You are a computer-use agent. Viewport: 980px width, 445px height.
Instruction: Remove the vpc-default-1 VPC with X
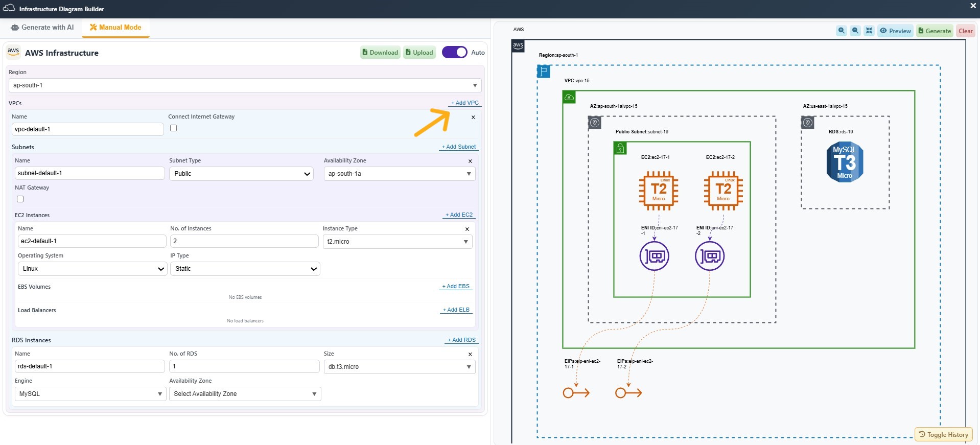click(473, 118)
